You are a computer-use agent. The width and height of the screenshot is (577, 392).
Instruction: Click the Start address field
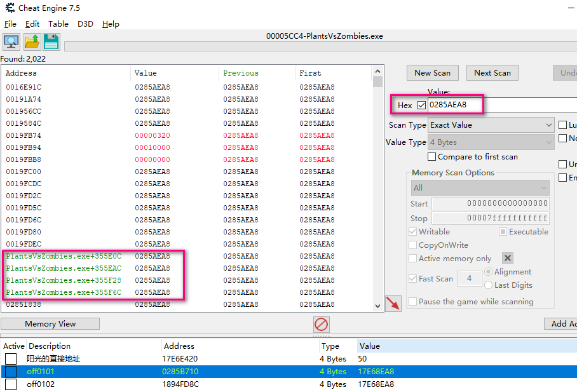[x=491, y=203]
